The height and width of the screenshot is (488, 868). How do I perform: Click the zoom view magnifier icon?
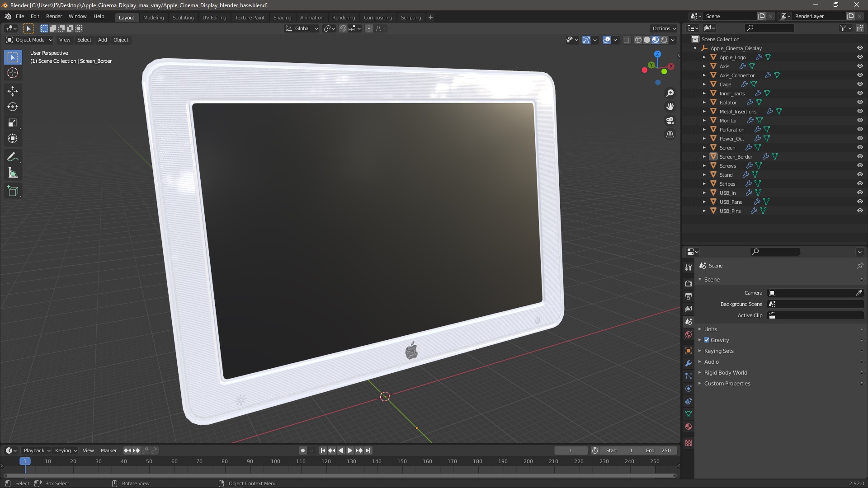point(670,93)
